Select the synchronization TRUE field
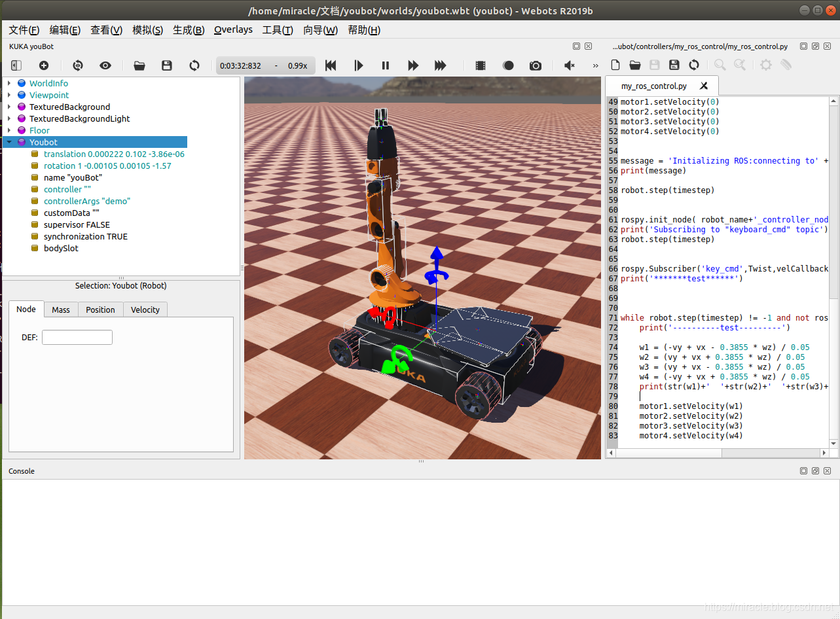The image size is (840, 619). 86,236
